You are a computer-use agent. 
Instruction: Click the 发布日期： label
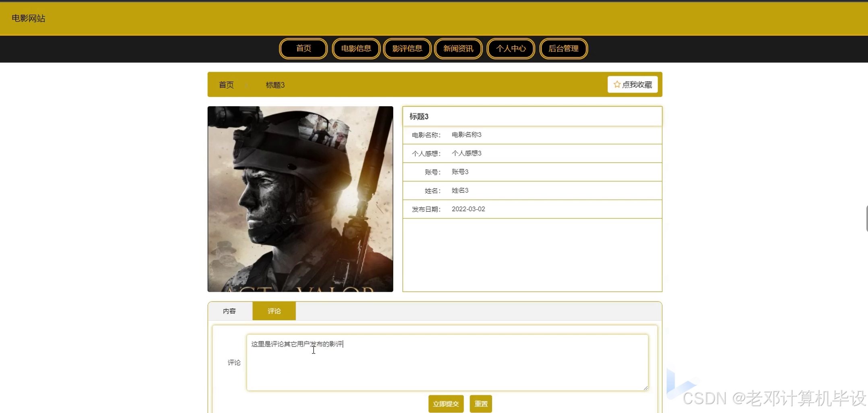click(426, 209)
